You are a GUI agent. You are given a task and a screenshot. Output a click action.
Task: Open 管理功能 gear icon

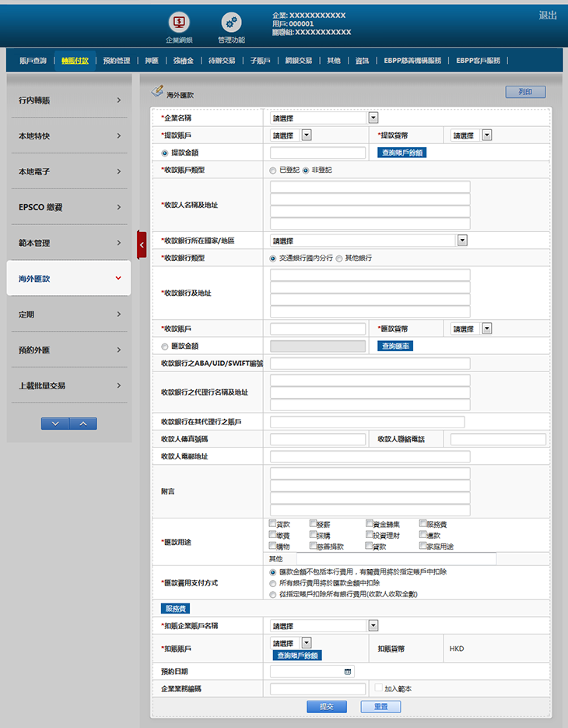click(231, 23)
